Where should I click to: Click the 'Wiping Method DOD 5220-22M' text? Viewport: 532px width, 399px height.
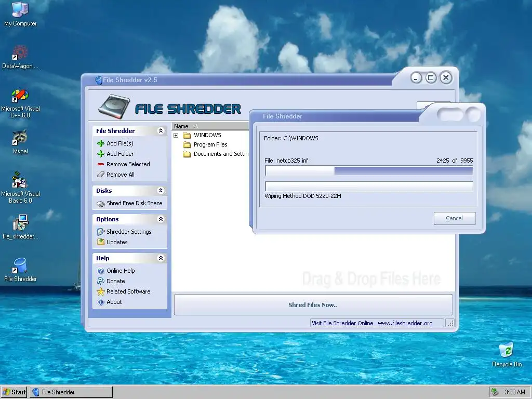click(x=303, y=196)
